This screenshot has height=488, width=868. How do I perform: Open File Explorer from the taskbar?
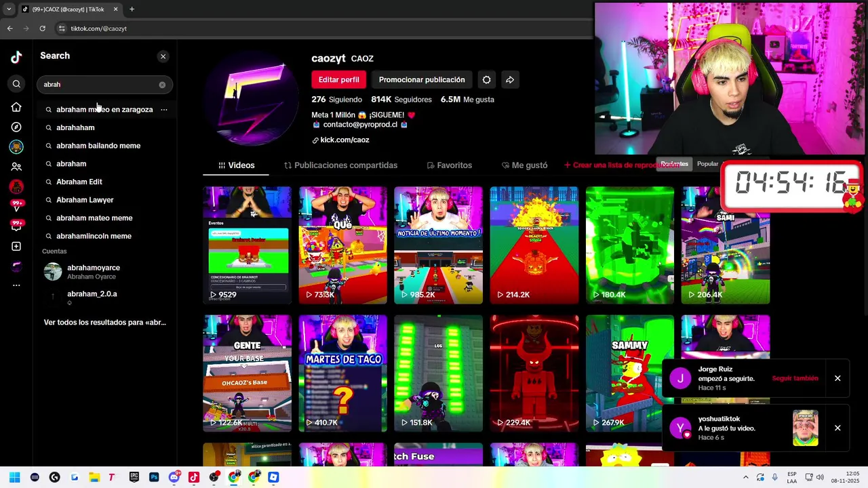(x=94, y=477)
